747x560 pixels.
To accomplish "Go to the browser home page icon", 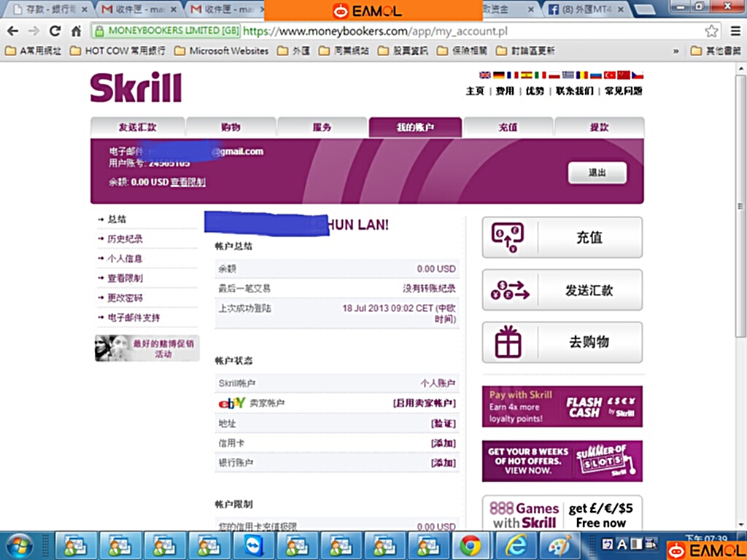I will click(x=76, y=31).
